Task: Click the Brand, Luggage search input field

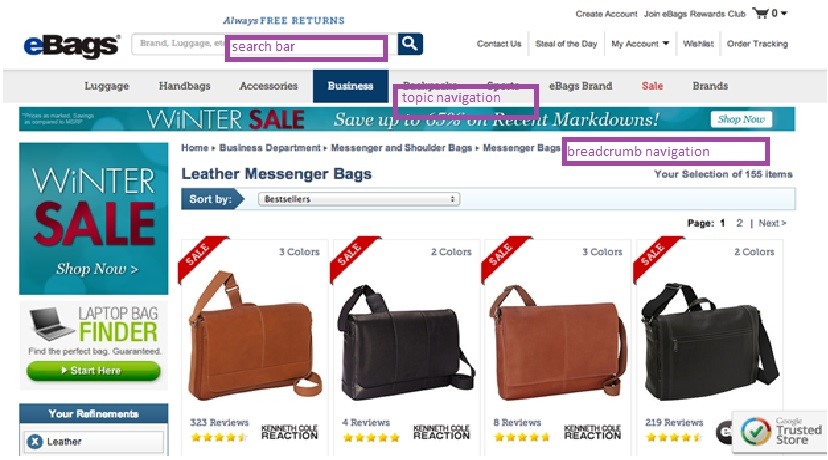Action: click(x=178, y=44)
